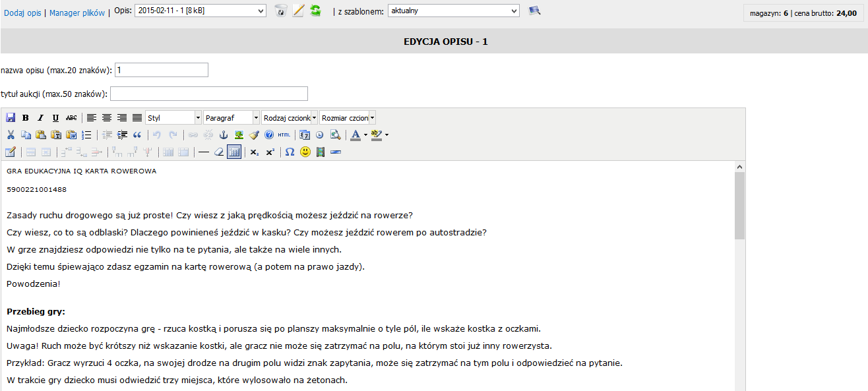This screenshot has width=868, height=391.
Task: Click the save floppy disk icon in editor
Action: coord(11,118)
